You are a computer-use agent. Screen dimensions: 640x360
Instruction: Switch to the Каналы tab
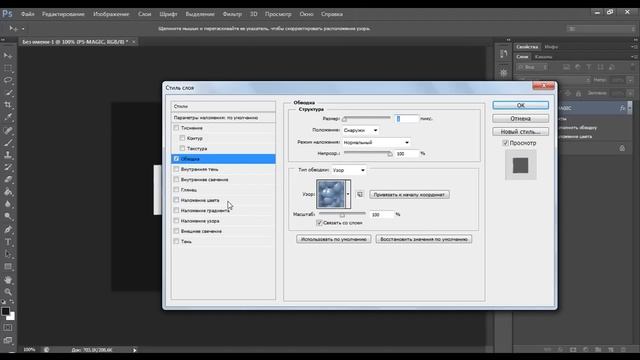(x=543, y=57)
